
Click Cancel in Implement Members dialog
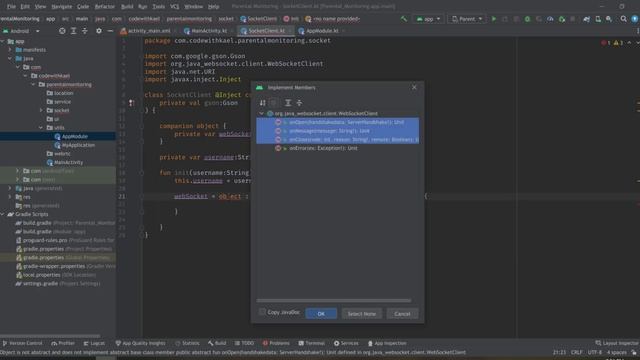pos(402,313)
